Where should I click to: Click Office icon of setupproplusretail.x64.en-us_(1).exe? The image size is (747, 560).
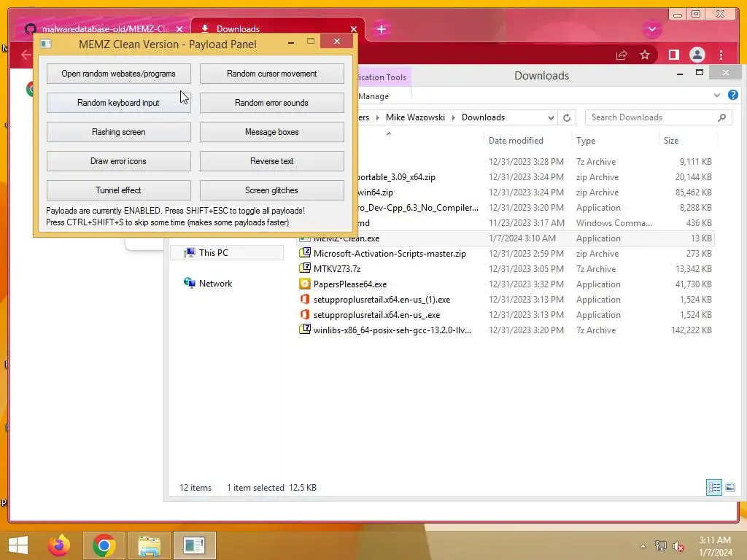pos(304,299)
